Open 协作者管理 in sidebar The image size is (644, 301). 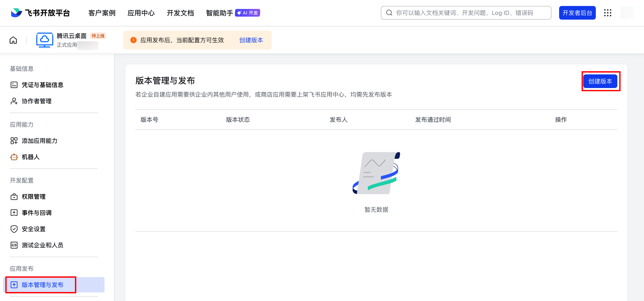coord(36,101)
